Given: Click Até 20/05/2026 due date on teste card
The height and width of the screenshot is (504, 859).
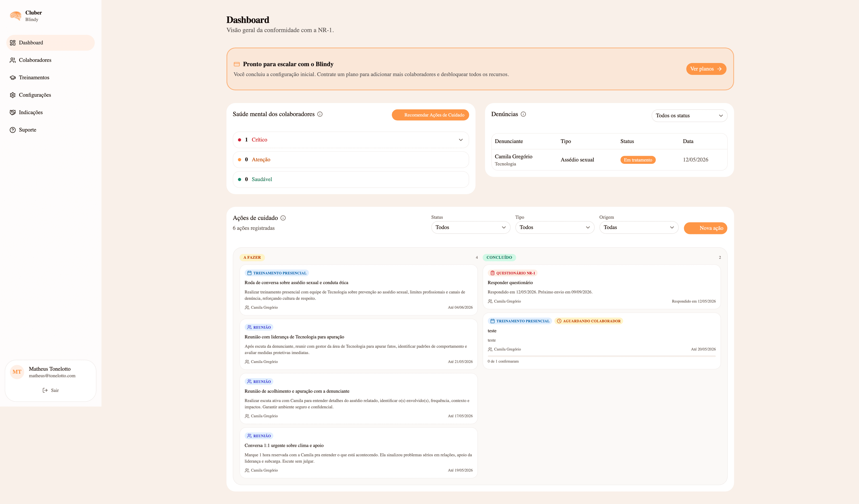Looking at the screenshot, I should point(703,349).
